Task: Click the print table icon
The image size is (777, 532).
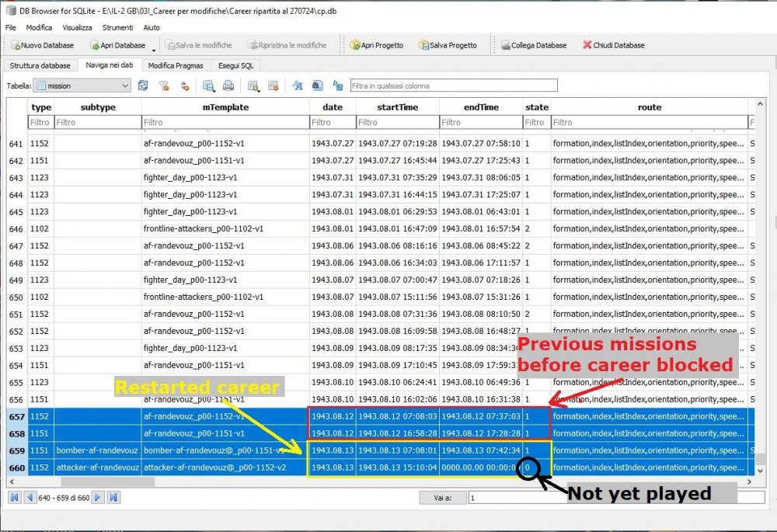Action: (x=228, y=85)
